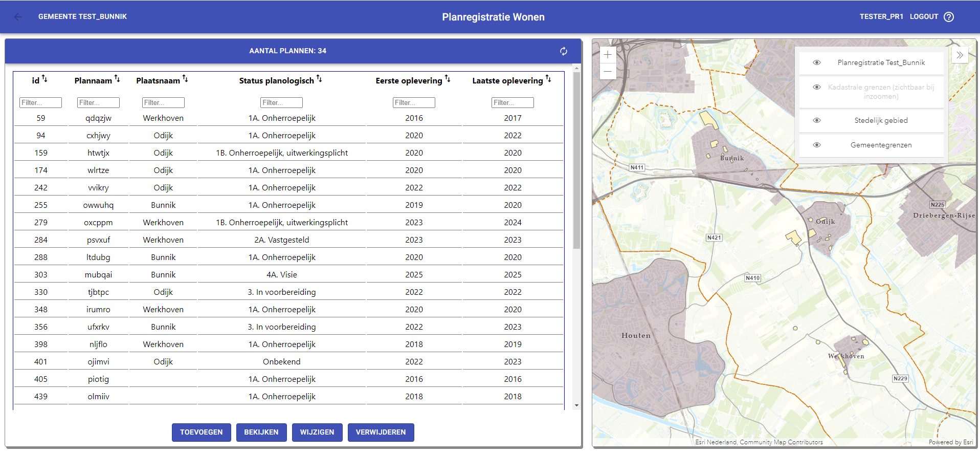Sort by Eerste oplevering arrows
Viewport: 980px width, 453px height.
(448, 79)
